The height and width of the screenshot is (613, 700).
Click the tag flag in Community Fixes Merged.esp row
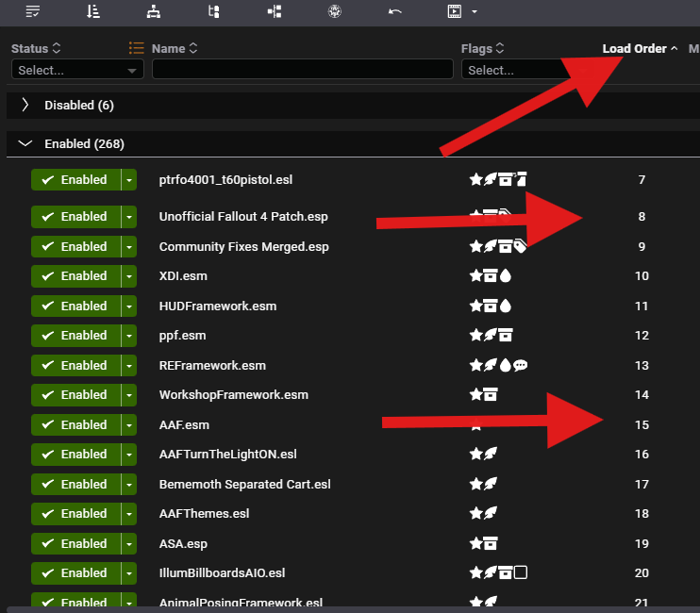pyautogui.click(x=520, y=246)
